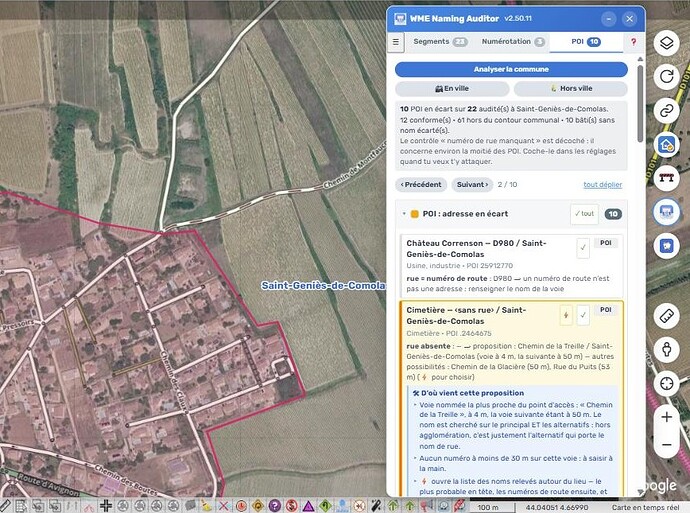Click the 'Route d'Avignon' road label
The width and height of the screenshot is (690, 513).
click(x=46, y=484)
